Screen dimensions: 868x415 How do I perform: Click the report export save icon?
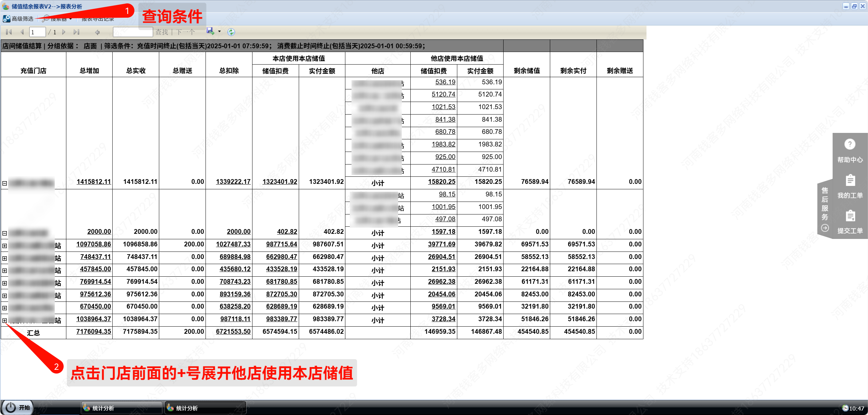point(210,31)
